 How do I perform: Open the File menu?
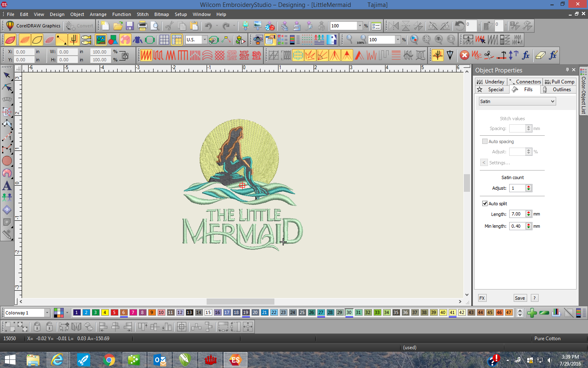coord(11,14)
